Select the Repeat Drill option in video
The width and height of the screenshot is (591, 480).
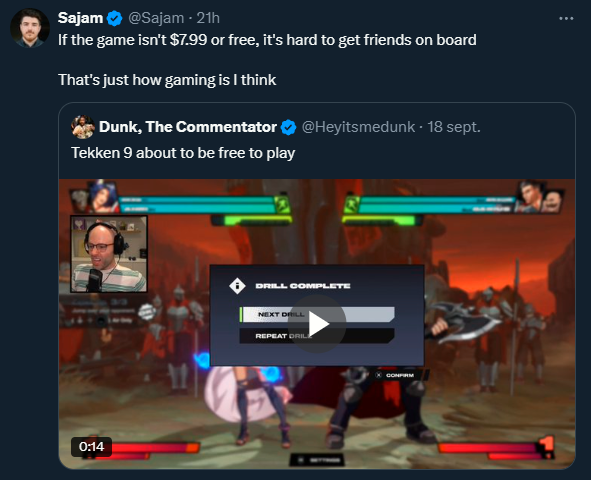[x=317, y=336]
